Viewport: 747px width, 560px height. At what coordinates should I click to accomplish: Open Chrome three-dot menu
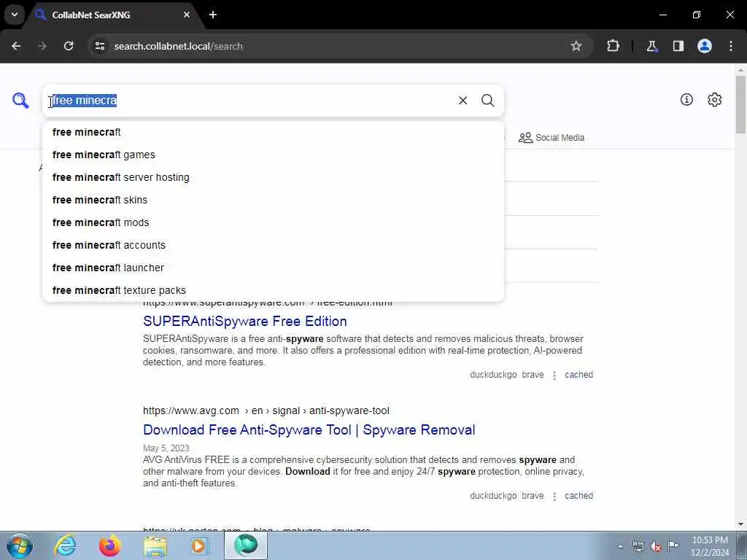[731, 46]
